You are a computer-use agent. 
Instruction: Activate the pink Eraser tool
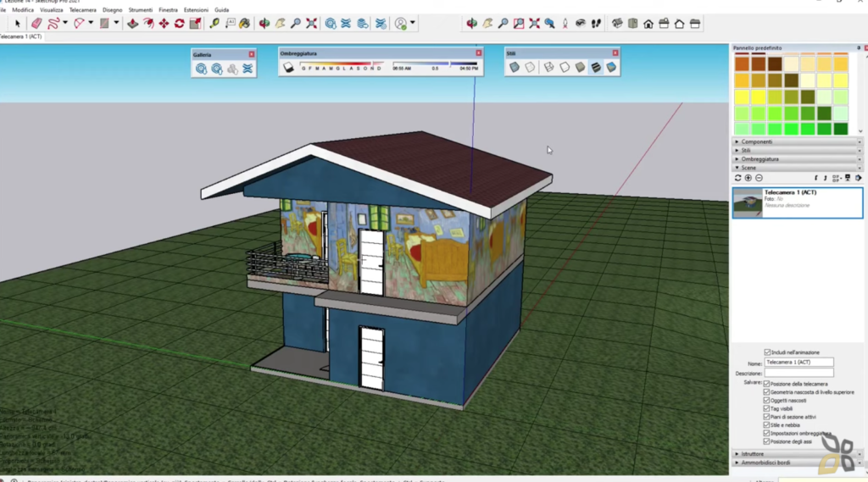pyautogui.click(x=36, y=23)
